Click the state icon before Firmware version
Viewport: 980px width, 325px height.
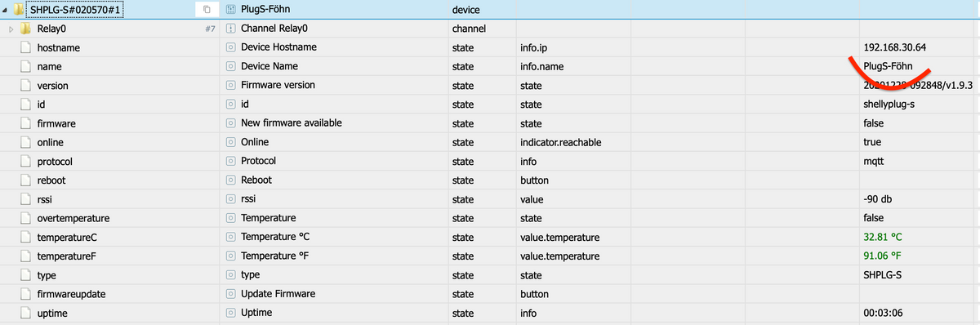tap(230, 85)
